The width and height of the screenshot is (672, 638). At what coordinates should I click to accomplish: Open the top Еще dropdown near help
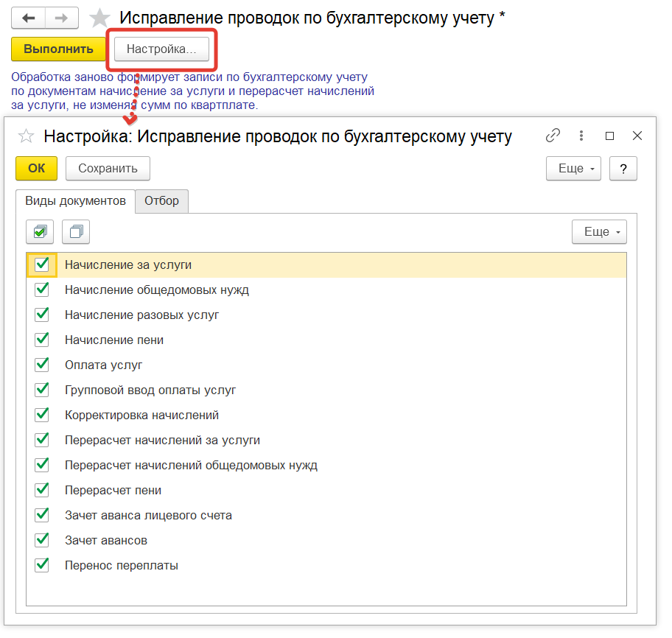(x=573, y=169)
